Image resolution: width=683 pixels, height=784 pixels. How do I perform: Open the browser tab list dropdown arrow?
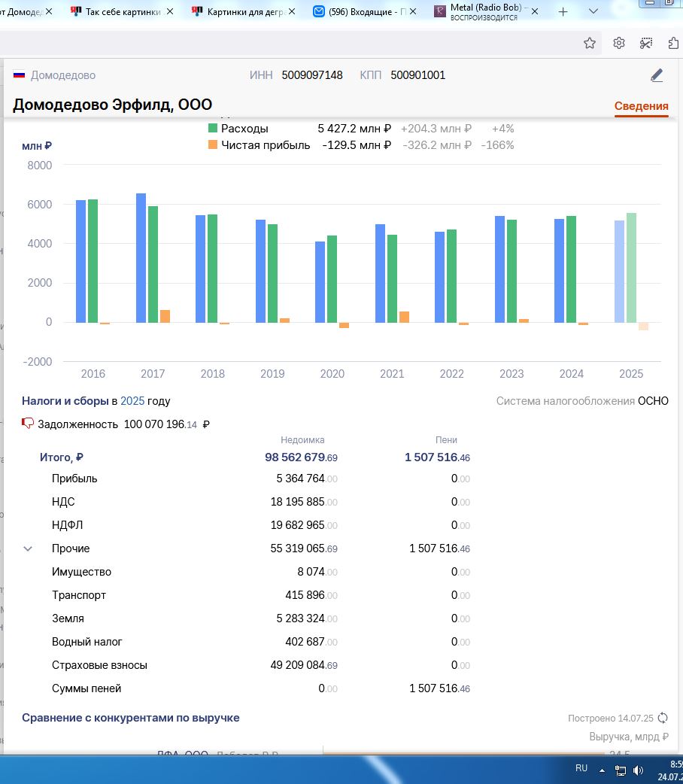point(593,11)
